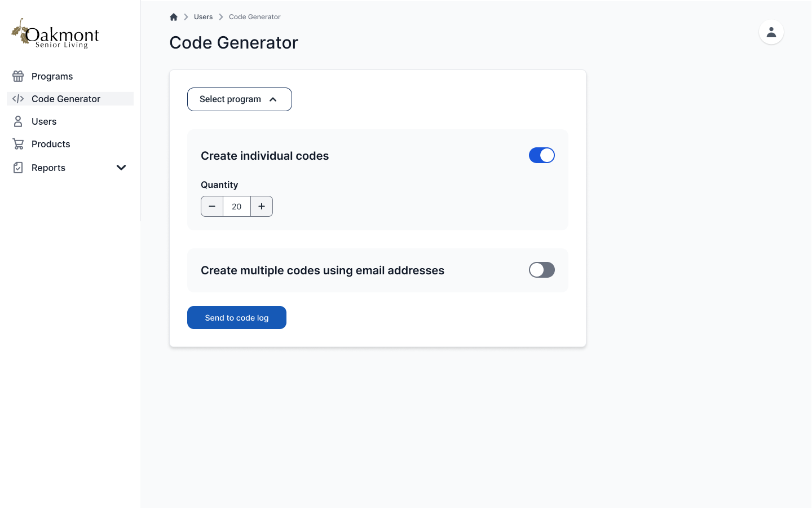The image size is (812, 508).
Task: Click the Code Generator brackets icon
Action: click(x=18, y=99)
